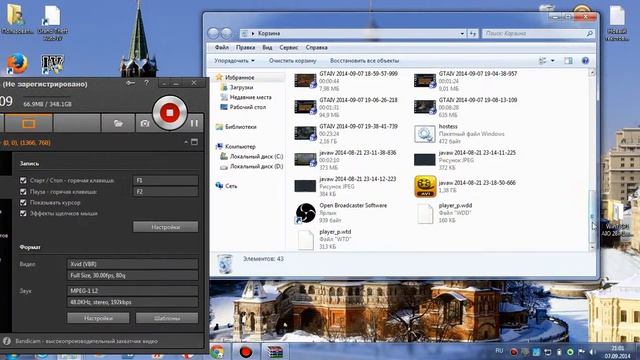Select the Bandicam screen rectangle recording mode
This screenshot has width=640, height=360.
(29, 123)
